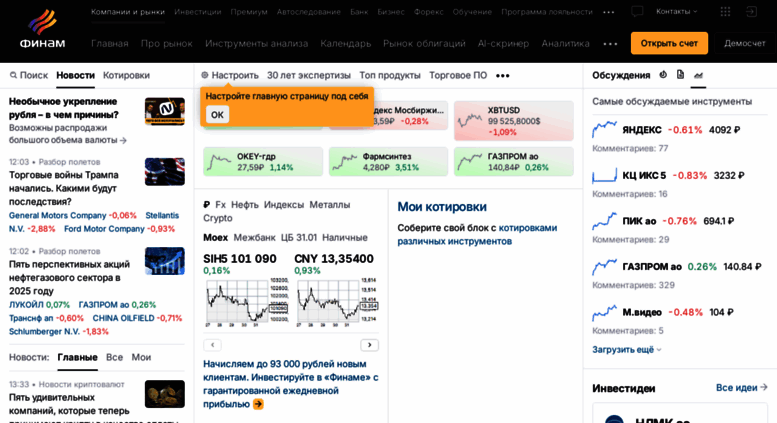Open the main nav three-dots overflow menu

pyautogui.click(x=610, y=44)
